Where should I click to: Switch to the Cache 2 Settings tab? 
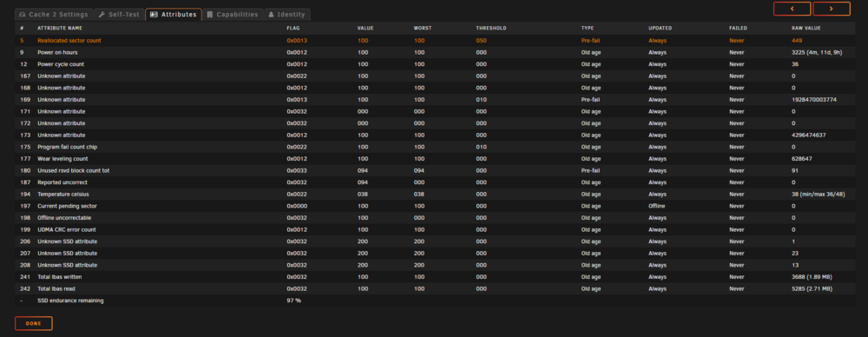[x=53, y=15]
